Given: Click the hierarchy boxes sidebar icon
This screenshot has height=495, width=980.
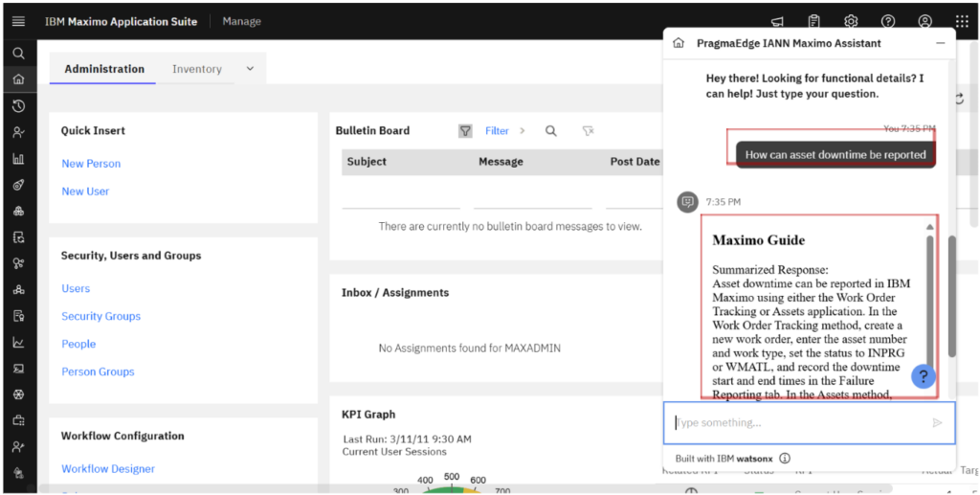Looking at the screenshot, I should click(18, 290).
